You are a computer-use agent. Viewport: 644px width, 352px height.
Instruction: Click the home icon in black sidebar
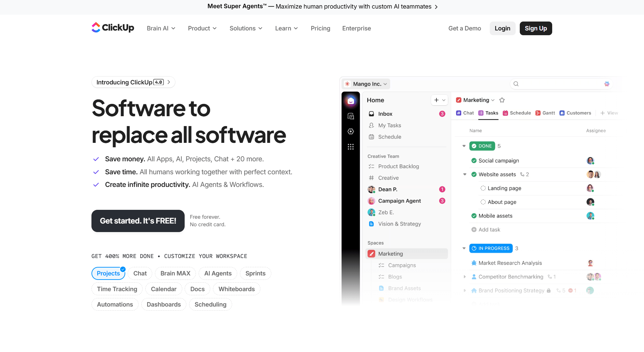(x=350, y=101)
